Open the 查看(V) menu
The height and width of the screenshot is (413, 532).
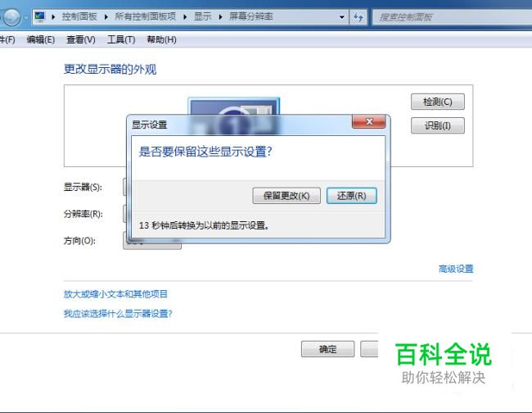click(x=81, y=39)
